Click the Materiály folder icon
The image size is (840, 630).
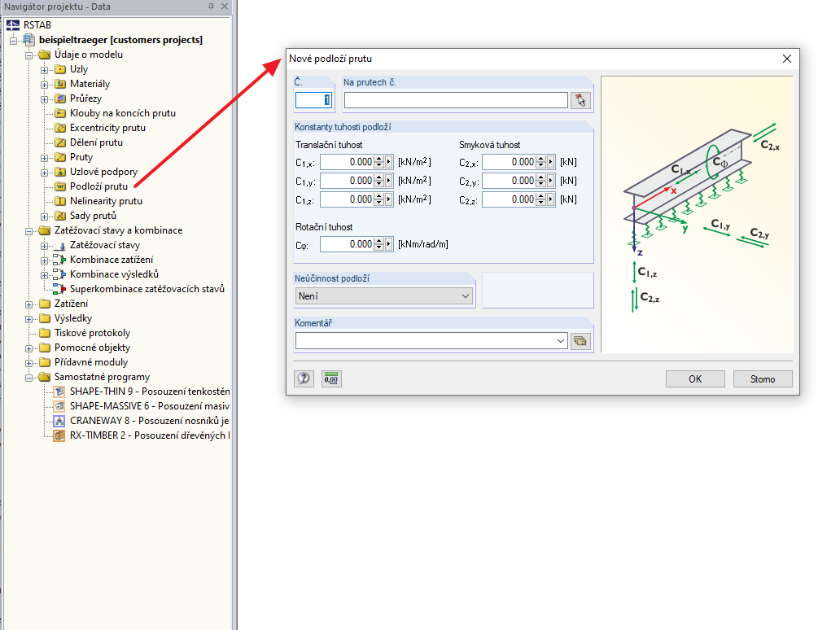click(60, 84)
